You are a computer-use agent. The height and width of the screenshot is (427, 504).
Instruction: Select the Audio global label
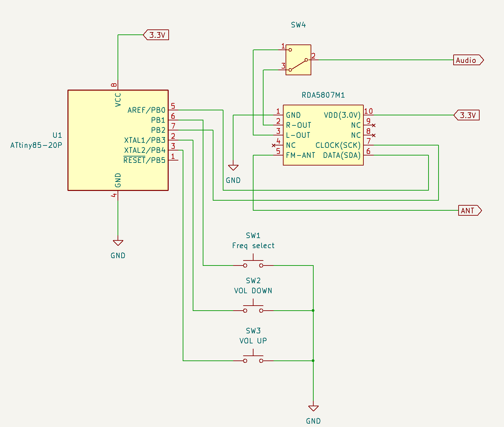pos(468,60)
